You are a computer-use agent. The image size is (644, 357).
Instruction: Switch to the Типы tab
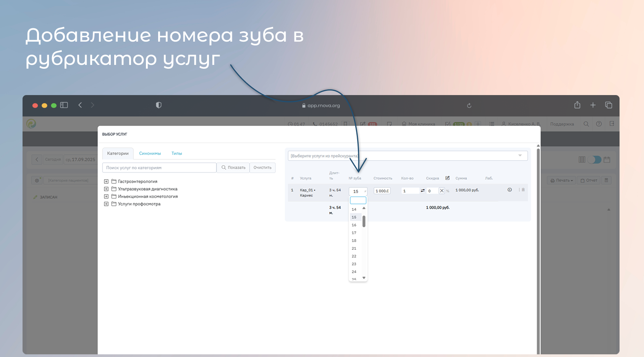coord(176,153)
